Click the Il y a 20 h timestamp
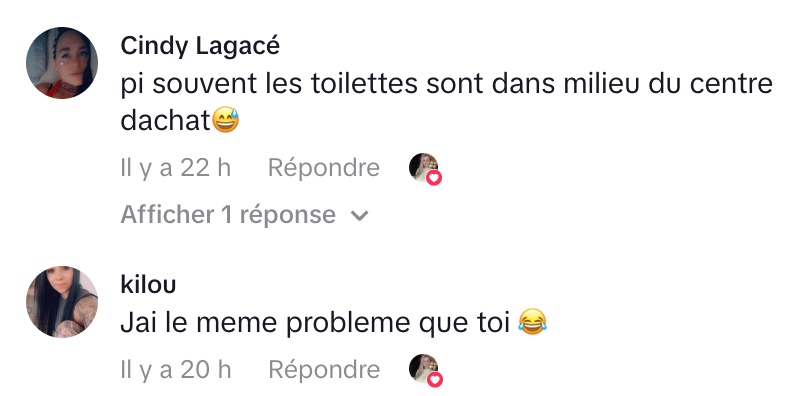This screenshot has height=396, width=794. (176, 369)
